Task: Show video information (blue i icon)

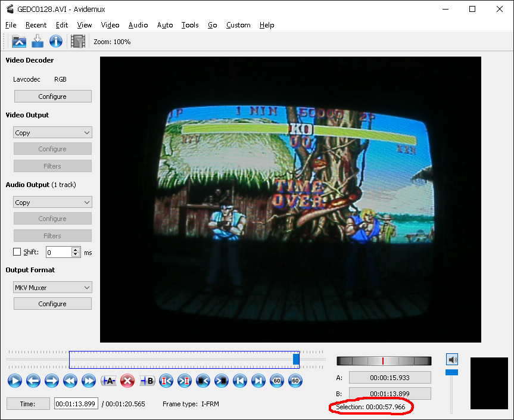Action: pos(56,42)
